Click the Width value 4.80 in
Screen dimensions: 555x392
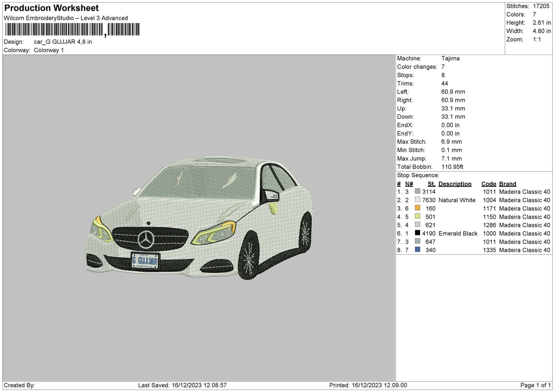pos(542,31)
